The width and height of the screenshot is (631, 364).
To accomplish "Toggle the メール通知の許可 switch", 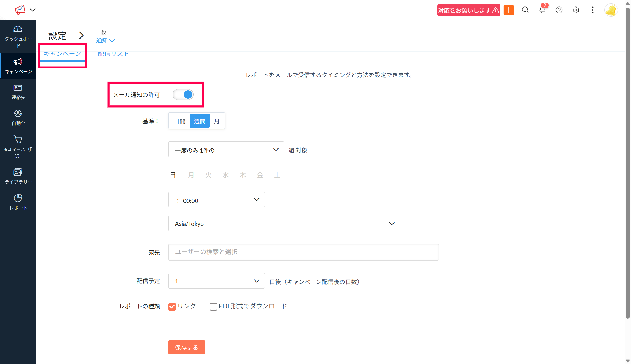I will click(x=183, y=95).
